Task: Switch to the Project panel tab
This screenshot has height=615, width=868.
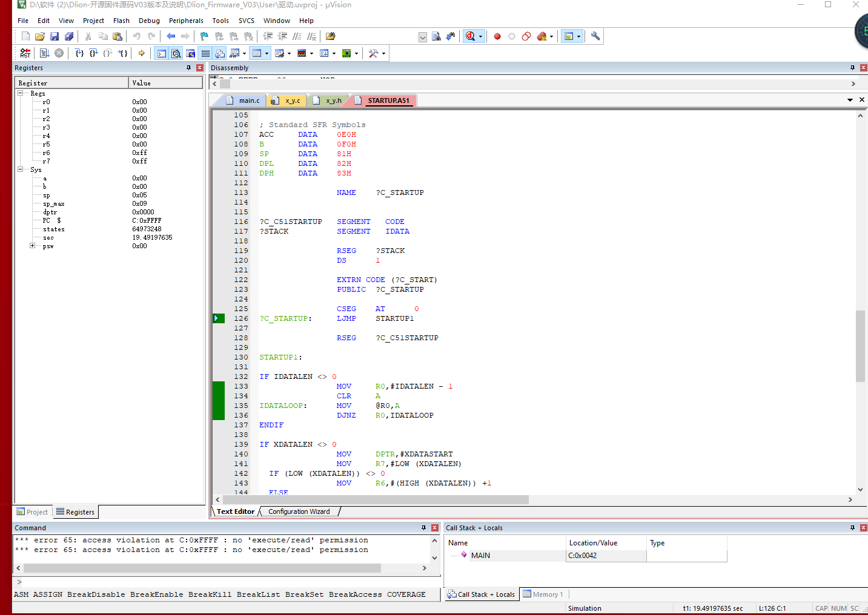Action: pos(33,512)
